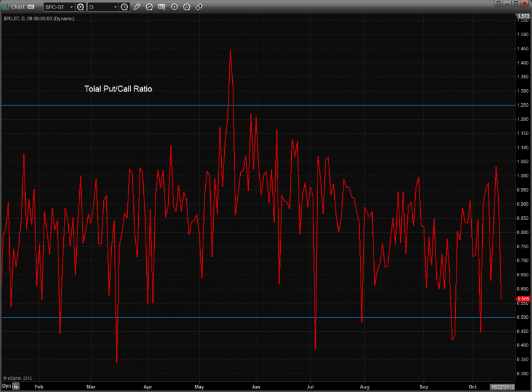The height and width of the screenshot is (392, 532).
Task: Click the circular play replay icon
Action: tap(174, 7)
